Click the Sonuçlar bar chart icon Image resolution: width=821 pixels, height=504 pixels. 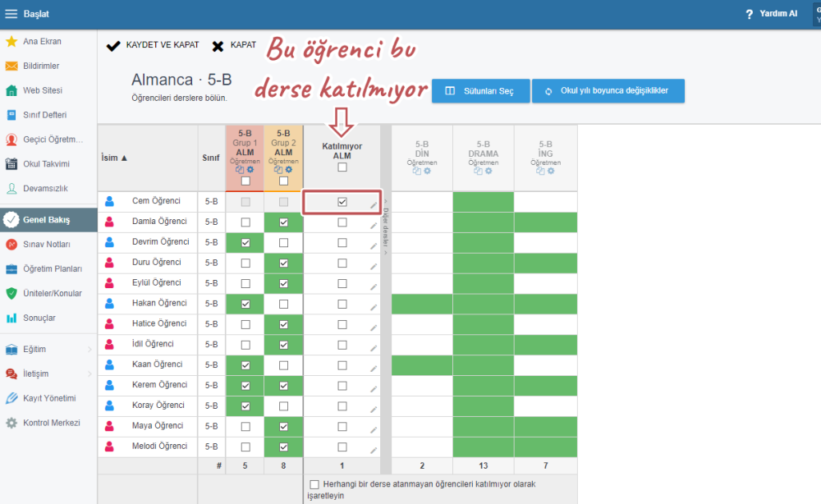[11, 318]
